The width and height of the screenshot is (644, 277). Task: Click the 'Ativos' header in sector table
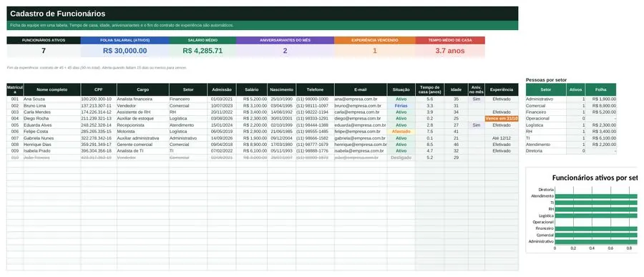[x=575, y=89]
